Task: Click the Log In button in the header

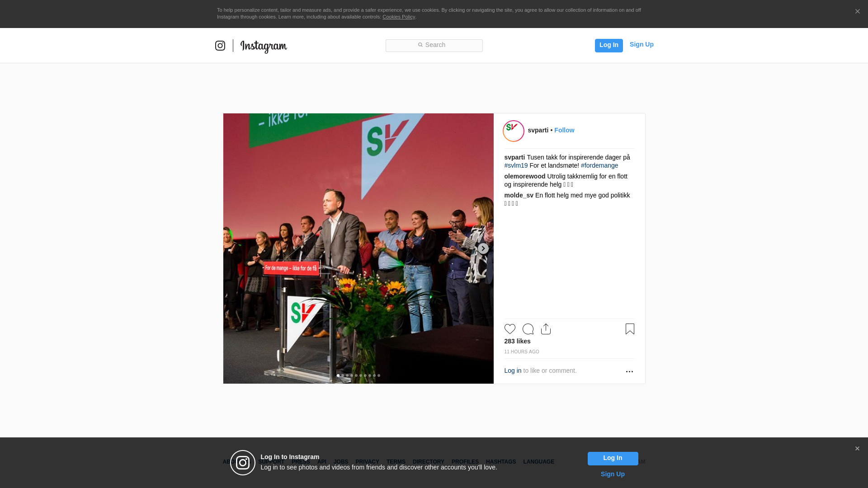Action: point(609,45)
